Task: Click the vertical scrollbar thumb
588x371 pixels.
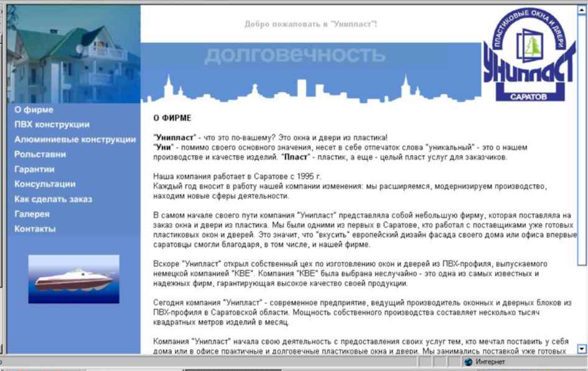Action: point(582,139)
